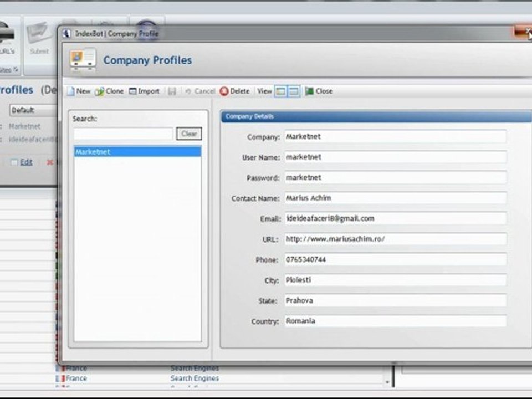Click the Country field Romania

pos(395,321)
